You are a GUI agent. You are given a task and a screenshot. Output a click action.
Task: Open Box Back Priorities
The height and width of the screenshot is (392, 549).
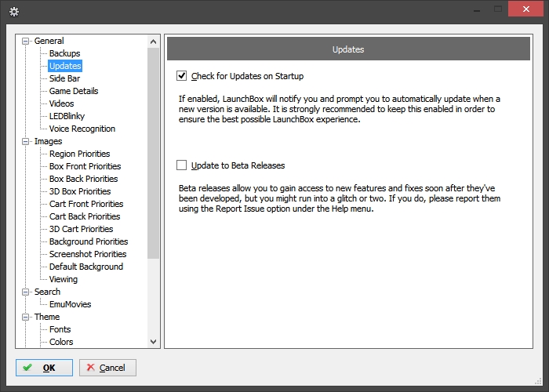pos(83,179)
